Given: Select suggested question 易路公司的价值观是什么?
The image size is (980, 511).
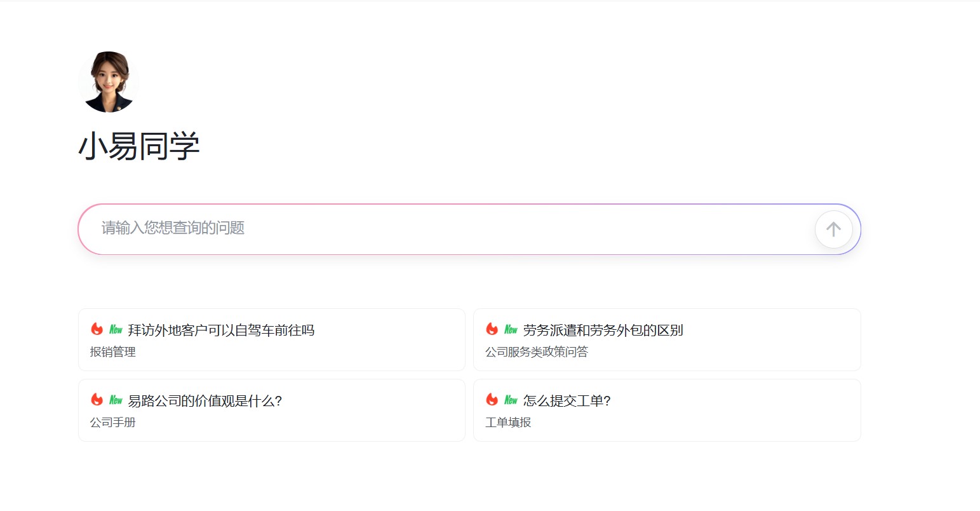Looking at the screenshot, I should coord(205,401).
